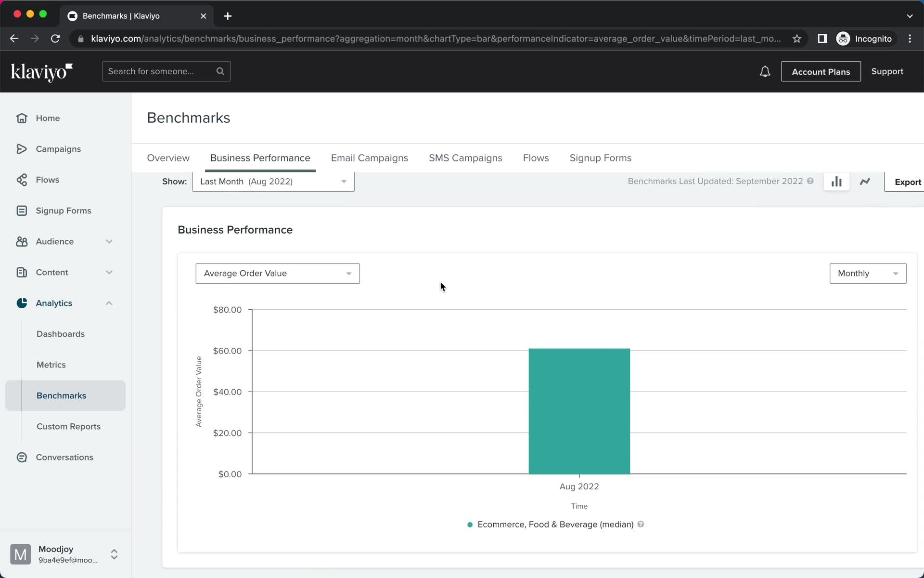Click the $60.00 axis value
Viewport: 924px width, 578px height.
(x=227, y=351)
